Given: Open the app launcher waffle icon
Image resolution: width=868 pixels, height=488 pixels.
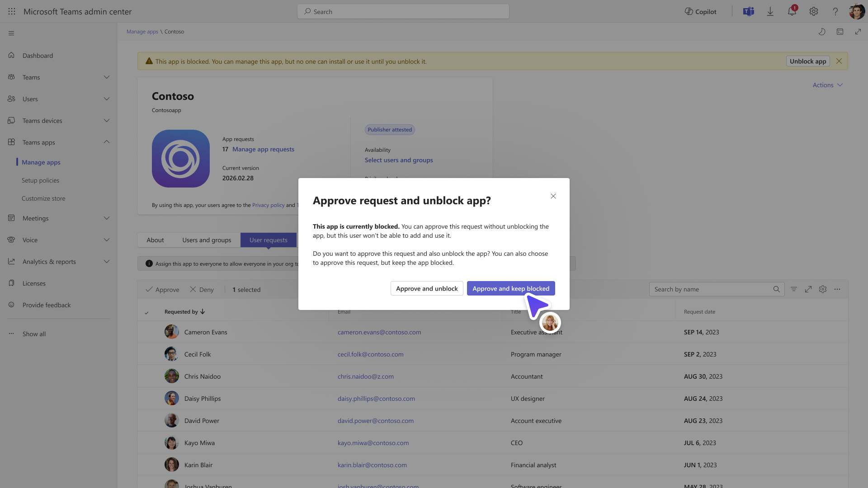Looking at the screenshot, I should tap(12, 12).
